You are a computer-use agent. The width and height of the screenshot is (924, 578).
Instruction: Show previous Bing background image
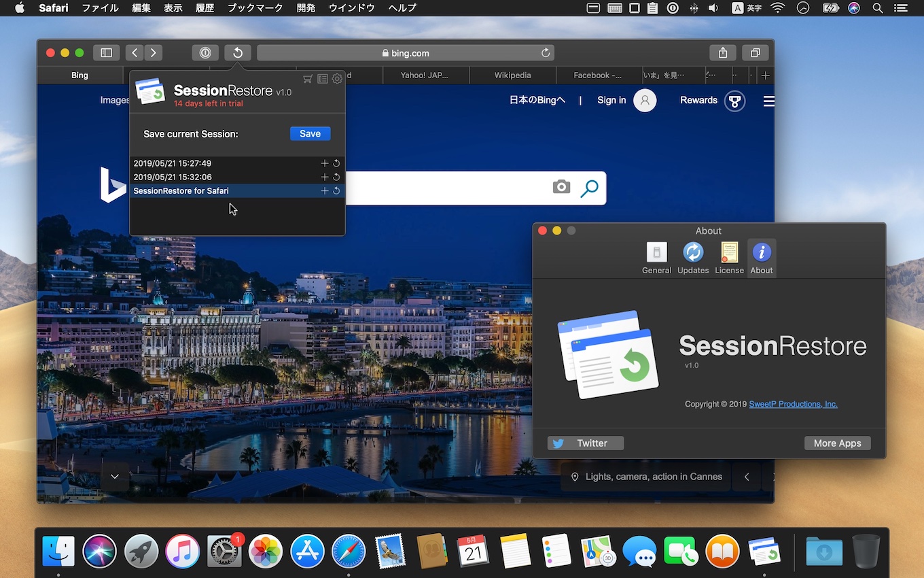747,477
